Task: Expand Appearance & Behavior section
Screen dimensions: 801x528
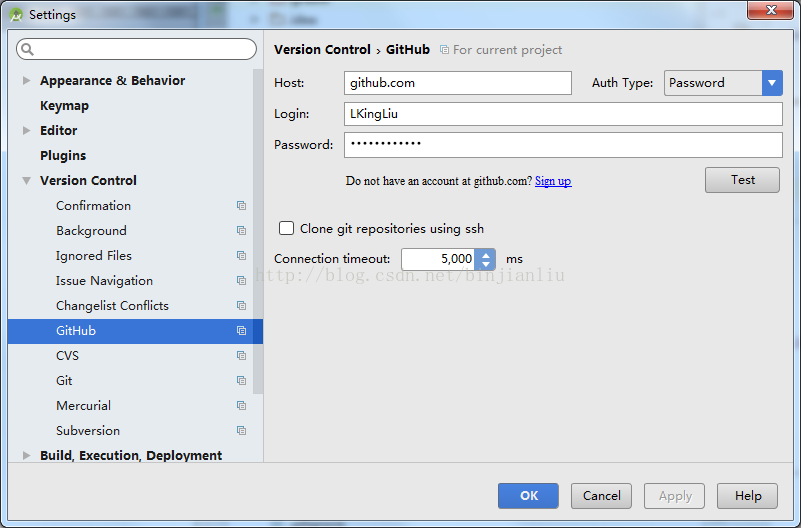Action: (27, 80)
